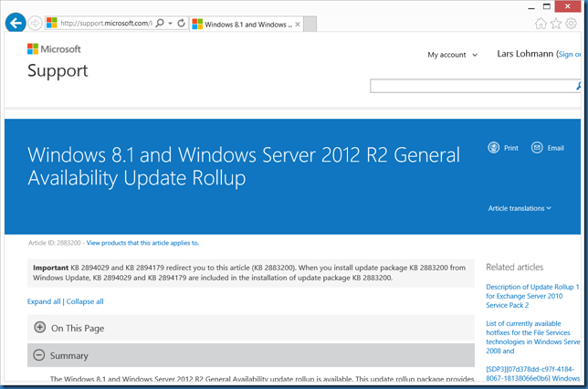Click the Expand all link
Screen dimensions: 588x389
click(x=44, y=301)
